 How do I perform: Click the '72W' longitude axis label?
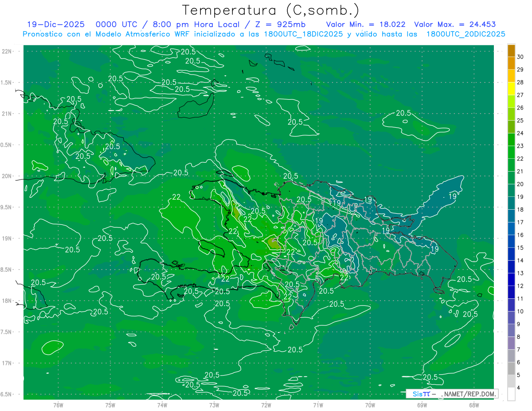pyautogui.click(x=266, y=404)
